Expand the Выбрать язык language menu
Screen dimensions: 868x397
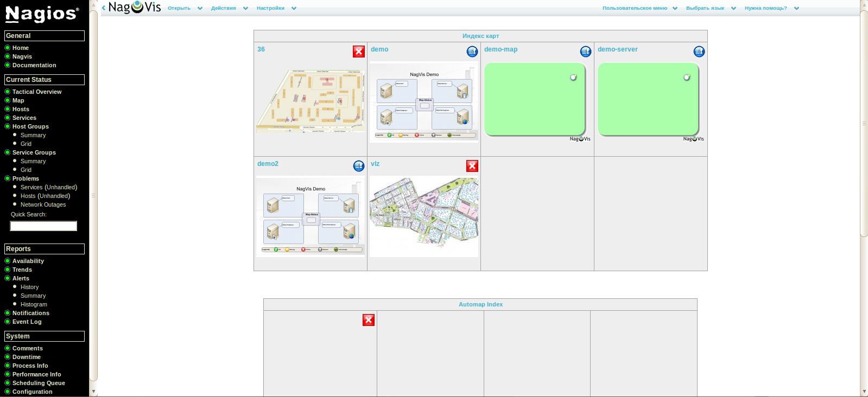tap(711, 8)
